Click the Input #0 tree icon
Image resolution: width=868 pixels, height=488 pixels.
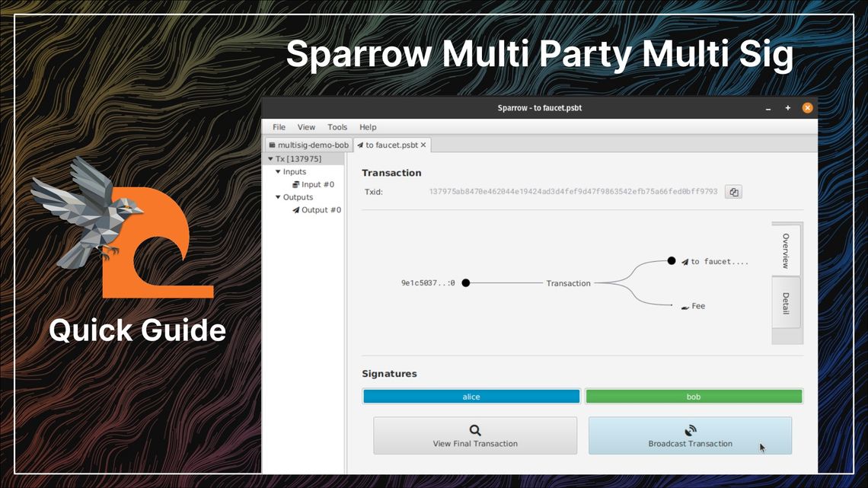[x=295, y=184]
